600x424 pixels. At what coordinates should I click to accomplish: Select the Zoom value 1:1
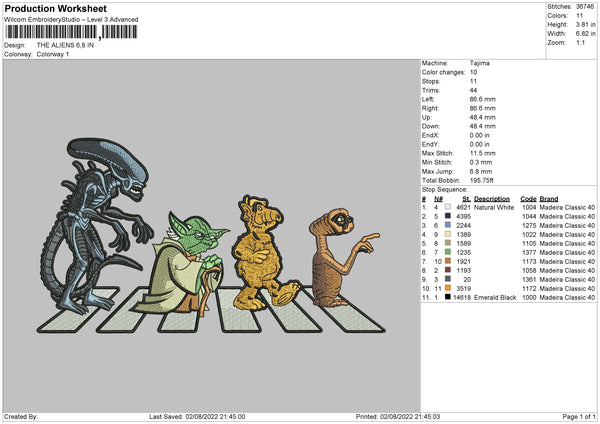(580, 42)
